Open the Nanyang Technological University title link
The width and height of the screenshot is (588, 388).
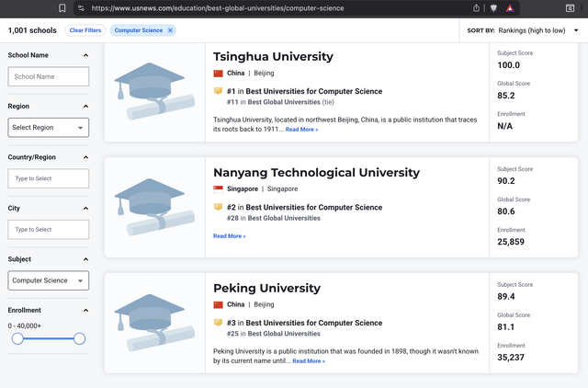[316, 172]
